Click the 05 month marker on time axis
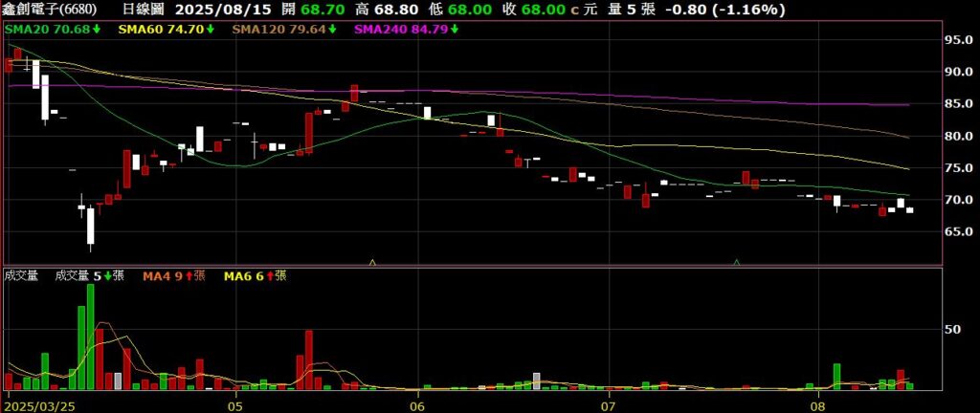 click(x=236, y=405)
